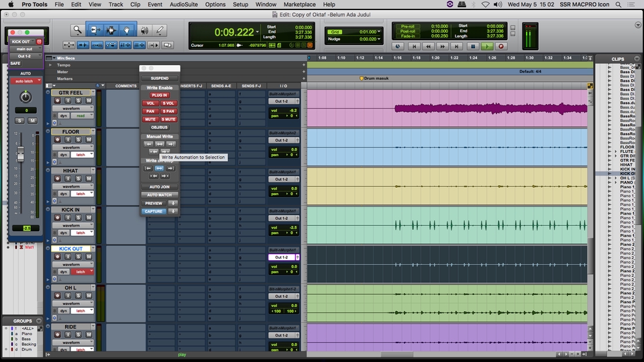Click the Fast Forward transport button

(x=442, y=46)
